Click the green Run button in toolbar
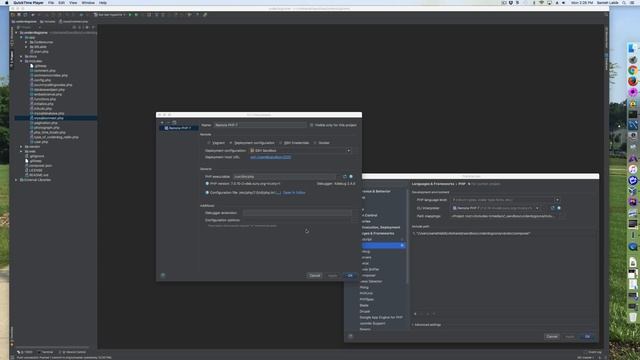 (130, 15)
